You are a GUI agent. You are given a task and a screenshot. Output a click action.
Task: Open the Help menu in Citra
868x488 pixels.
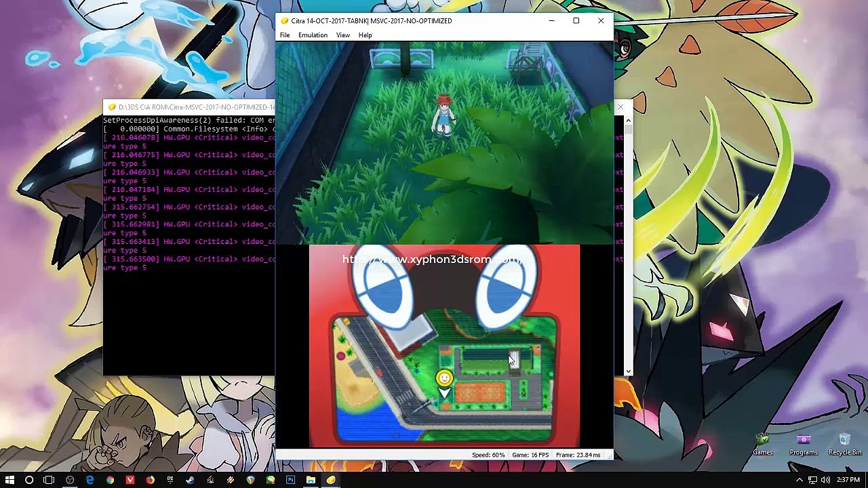click(x=365, y=35)
